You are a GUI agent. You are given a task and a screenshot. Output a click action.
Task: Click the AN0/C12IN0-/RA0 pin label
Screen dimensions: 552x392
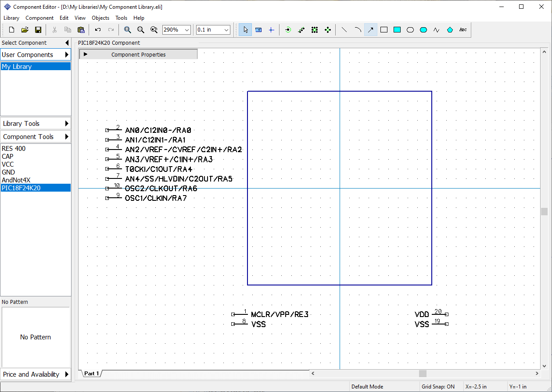pos(158,130)
